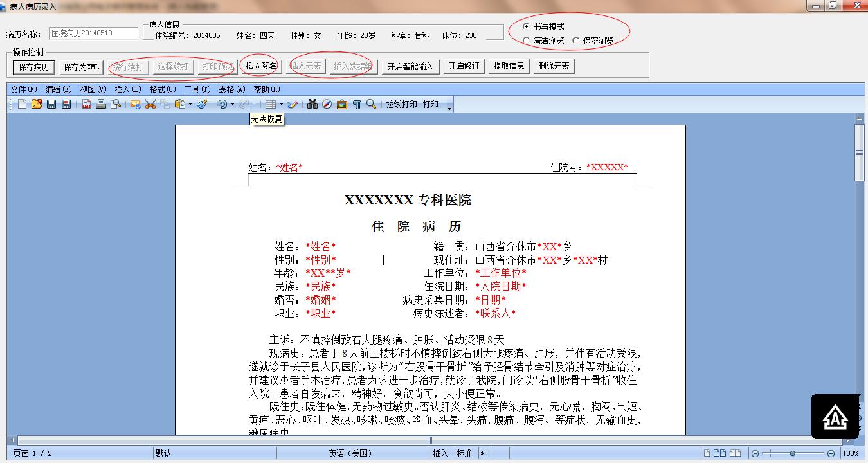Screen dimensions: 868x463
Task: Select the Format Painter brush icon
Action: [x=202, y=104]
